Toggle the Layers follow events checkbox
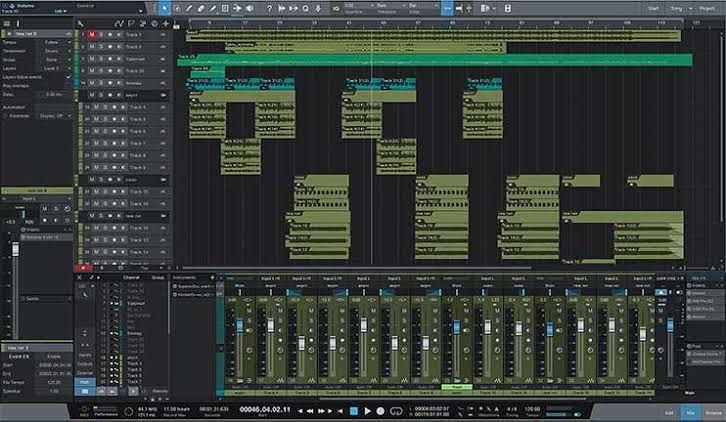Image resolution: width=726 pixels, height=422 pixels. 69,77
